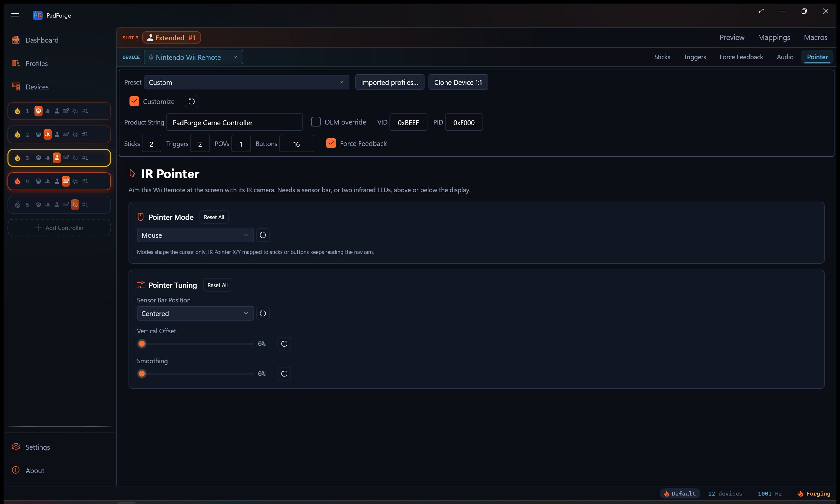Image resolution: width=840 pixels, height=504 pixels.
Task: Click the Imported profiles button
Action: click(389, 82)
